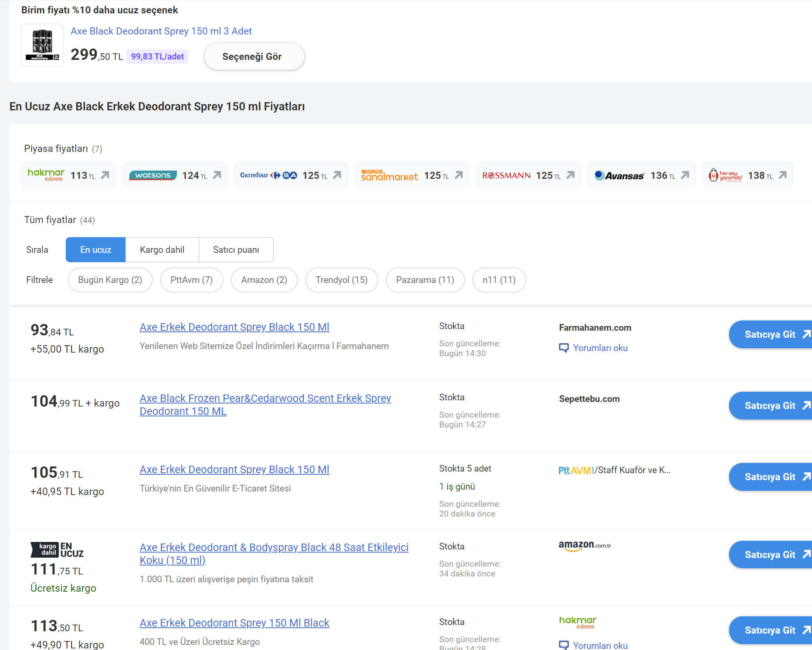The width and height of the screenshot is (812, 650).
Task: Open Axe Black Deodorant Sprey 150 ml 3 Adet link
Action: [161, 31]
